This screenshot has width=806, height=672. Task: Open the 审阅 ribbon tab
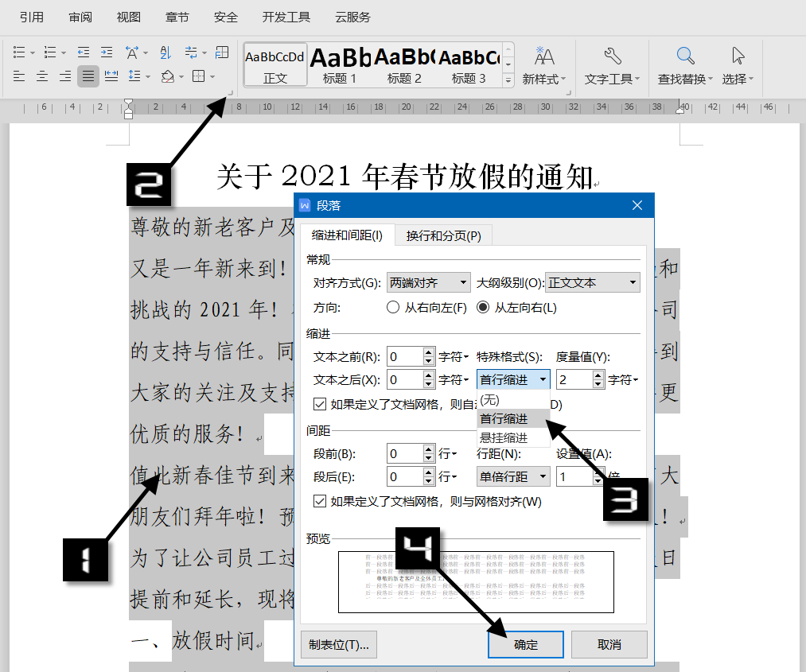pos(80,17)
